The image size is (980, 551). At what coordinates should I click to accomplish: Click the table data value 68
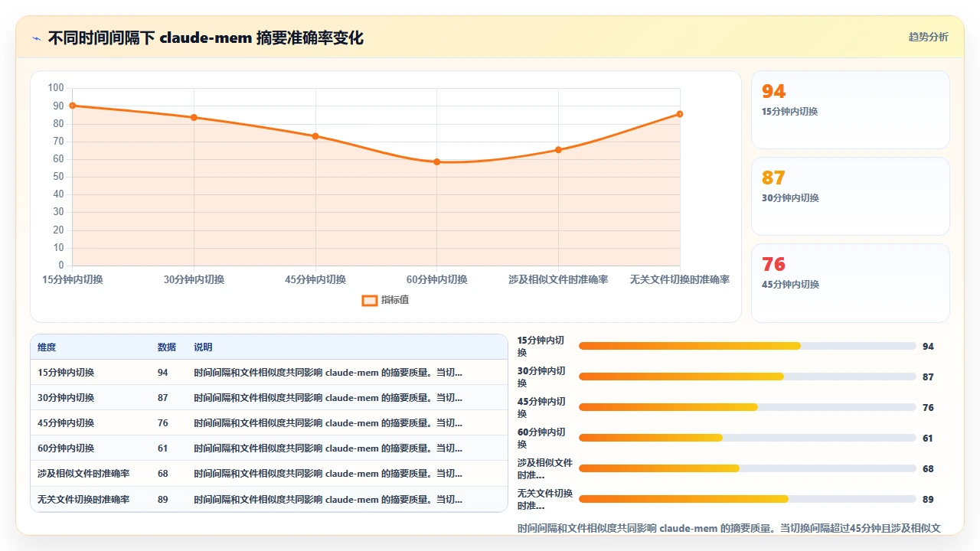pos(163,474)
